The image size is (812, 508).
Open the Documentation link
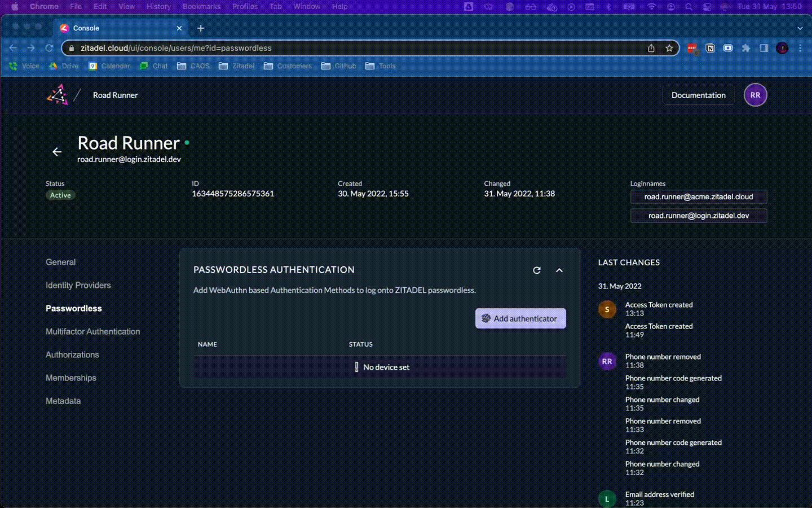coord(698,95)
